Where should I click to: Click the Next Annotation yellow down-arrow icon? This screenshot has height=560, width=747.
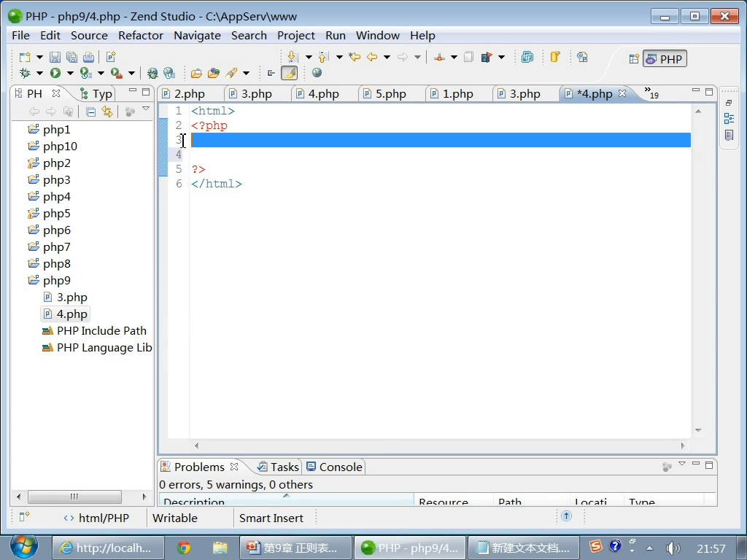point(293,57)
